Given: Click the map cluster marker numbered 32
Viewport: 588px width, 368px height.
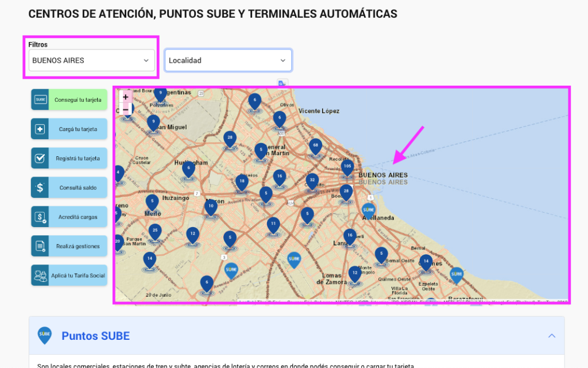Looking at the screenshot, I should click(312, 183).
